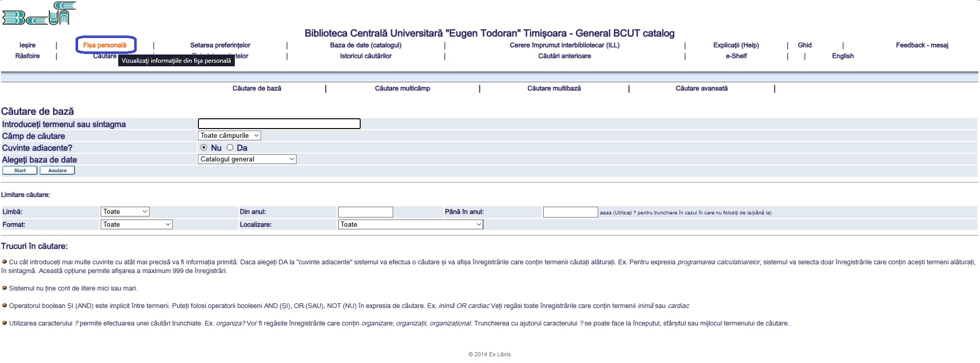Open the Limbă language dropdown
This screenshot has width=980, height=363.
click(125, 212)
